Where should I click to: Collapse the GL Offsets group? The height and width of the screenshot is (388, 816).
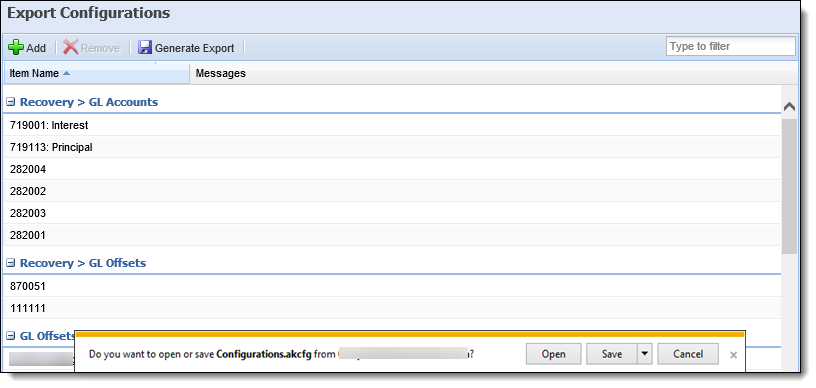point(10,337)
